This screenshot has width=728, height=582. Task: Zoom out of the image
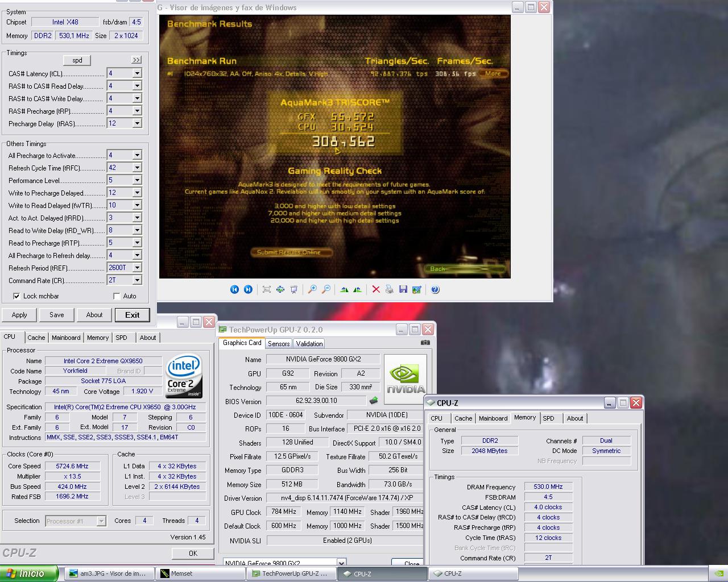click(x=326, y=289)
